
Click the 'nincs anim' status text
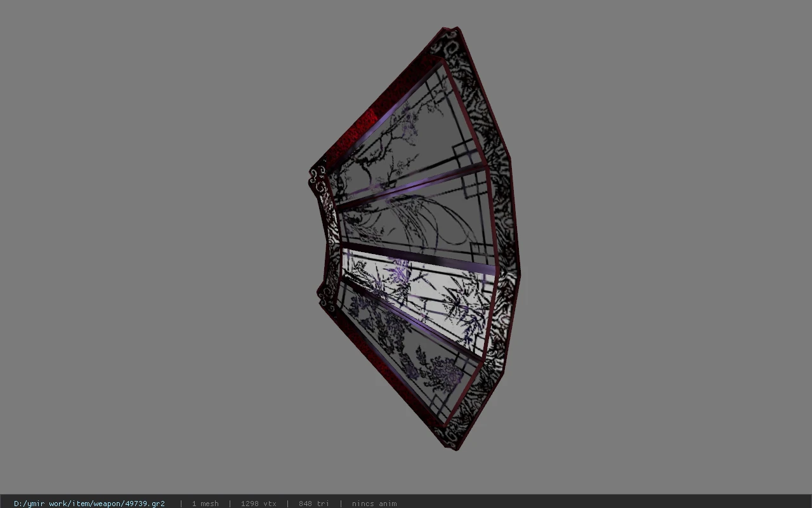(374, 504)
